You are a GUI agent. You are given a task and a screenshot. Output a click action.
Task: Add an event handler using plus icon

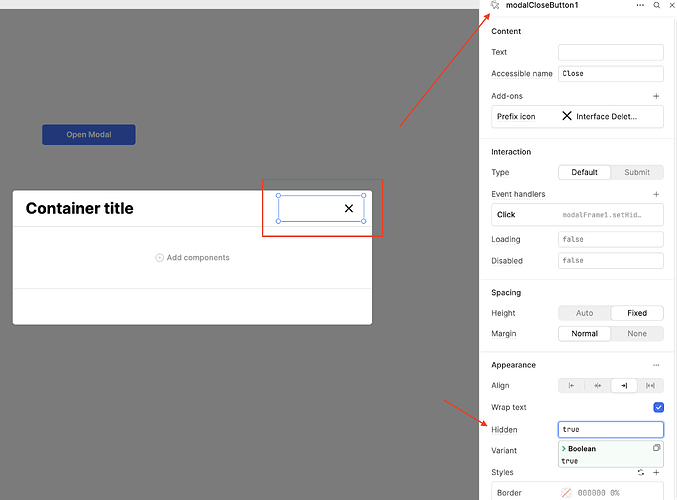point(656,194)
